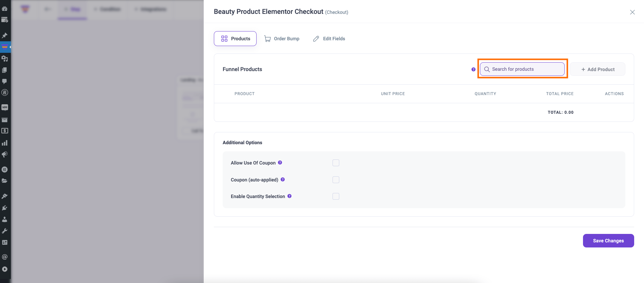Viewport: 644px width, 283px height.
Task: Close the checkout settings panel
Action: tap(632, 12)
